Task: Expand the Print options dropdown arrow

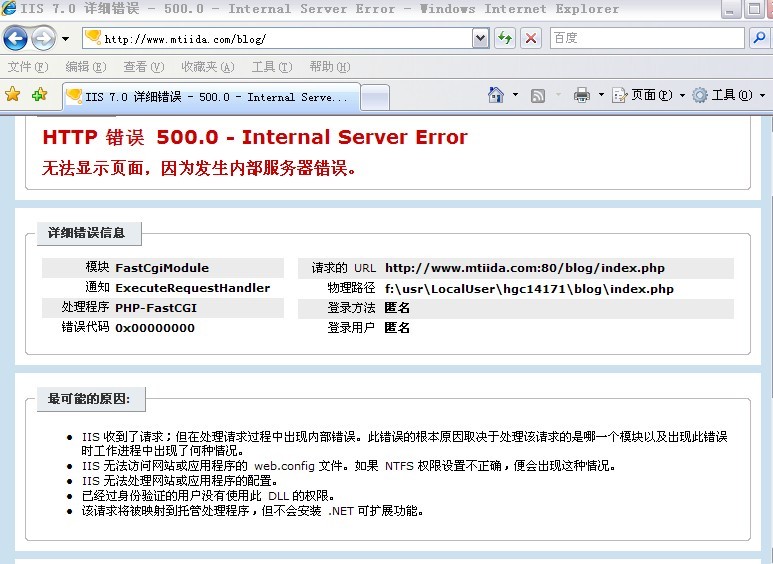Action: point(601,94)
